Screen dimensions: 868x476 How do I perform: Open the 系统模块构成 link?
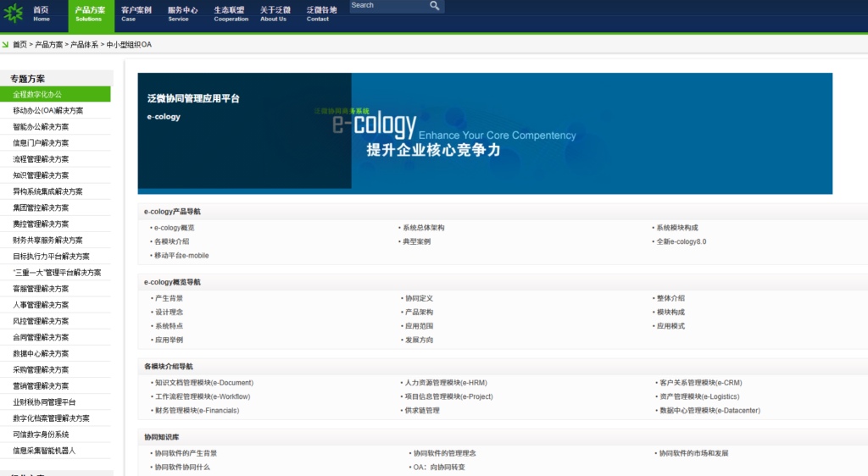click(x=677, y=228)
